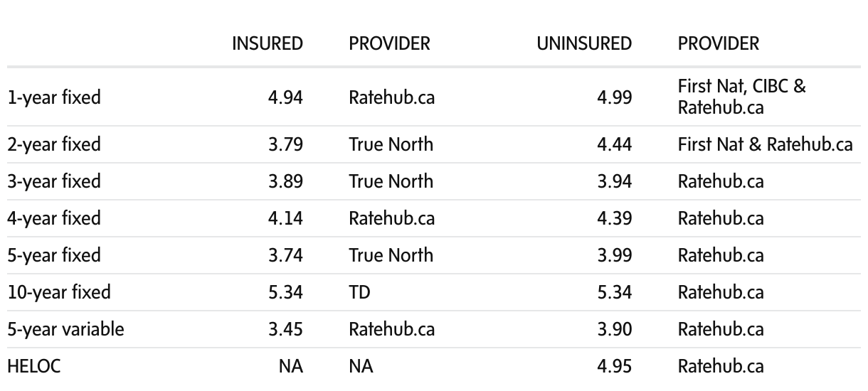
Task: Click the 4.94 insured rate value
Action: coord(285,97)
